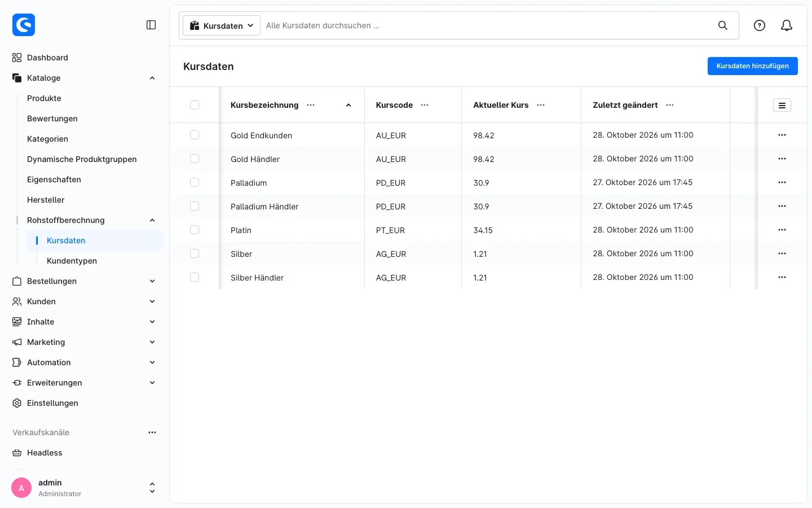Expand the Marketing menu section
This screenshot has width=812, height=508.
(152, 342)
